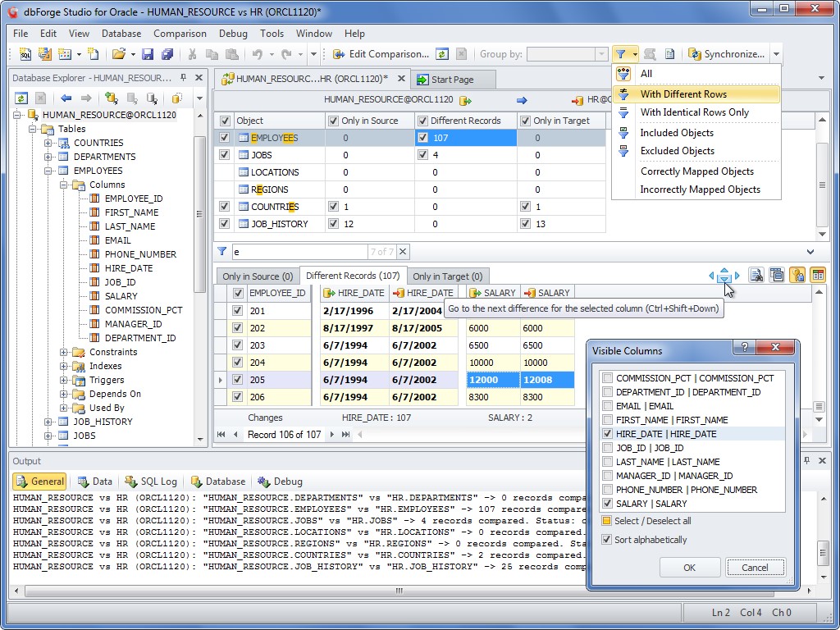This screenshot has width=840, height=630.
Task: Switch to Only in Target (0) tab
Action: pyautogui.click(x=447, y=276)
